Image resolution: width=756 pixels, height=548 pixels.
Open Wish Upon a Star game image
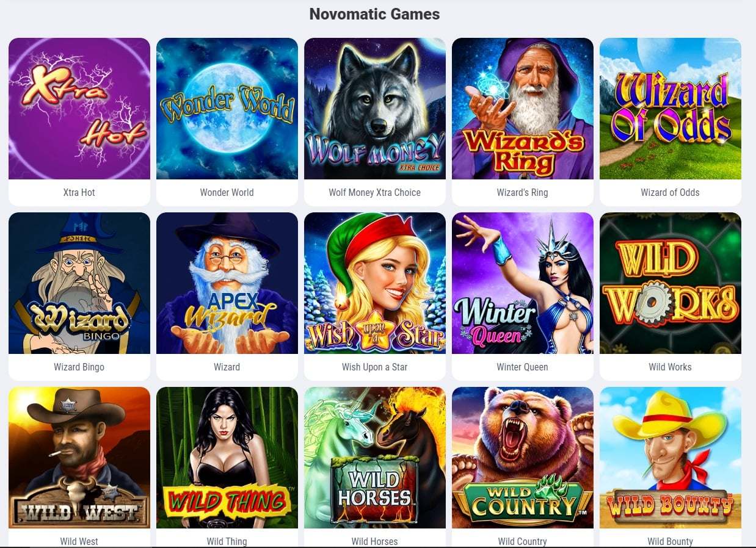[x=375, y=283]
